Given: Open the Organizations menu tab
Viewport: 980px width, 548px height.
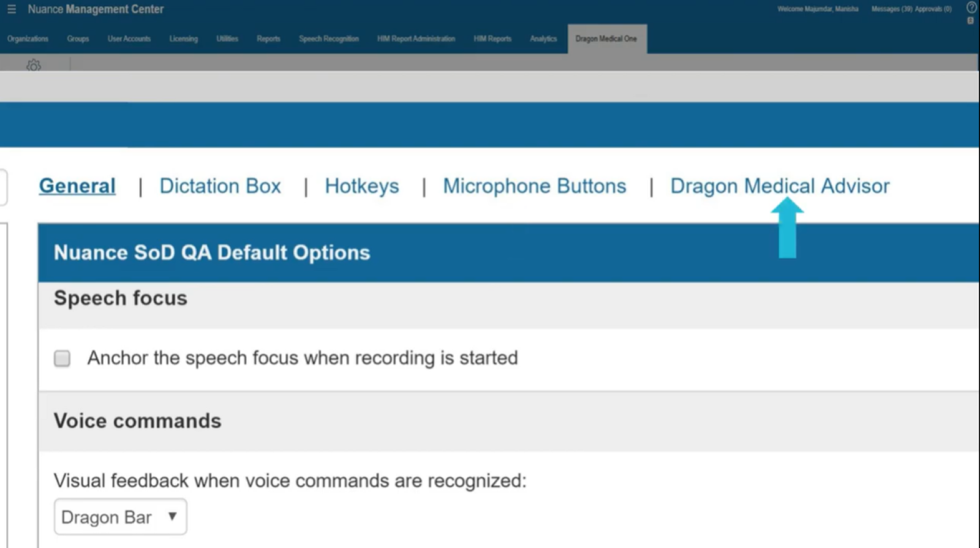Looking at the screenshot, I should 28,39.
